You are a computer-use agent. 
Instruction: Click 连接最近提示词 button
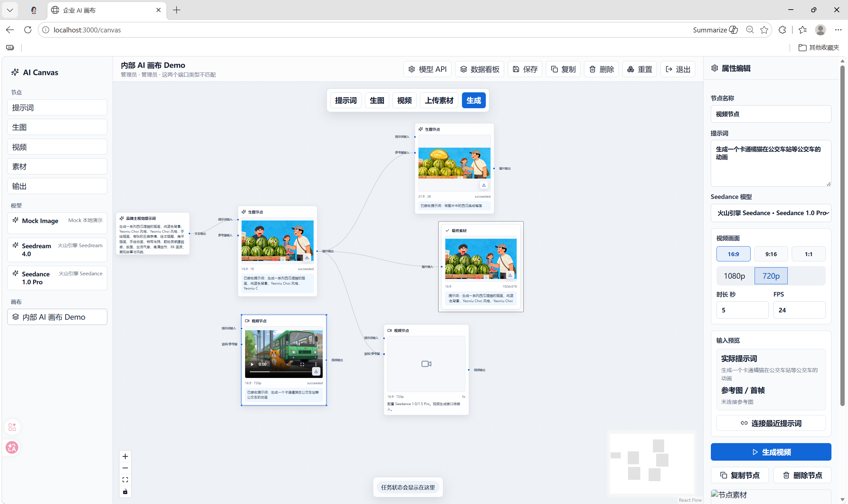[x=770, y=423]
